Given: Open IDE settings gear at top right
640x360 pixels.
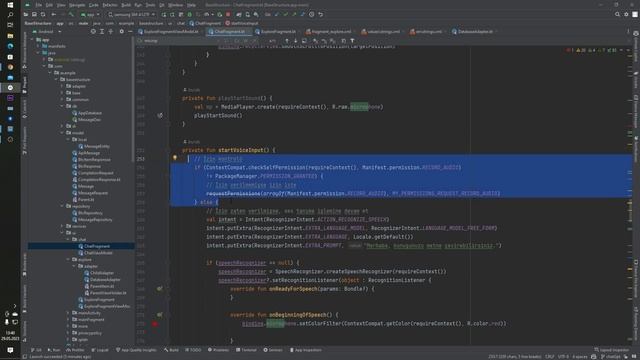Looking at the screenshot, I should click(x=626, y=14).
